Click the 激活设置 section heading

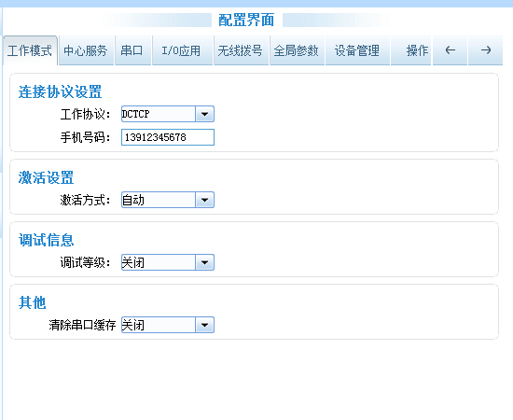click(x=46, y=177)
